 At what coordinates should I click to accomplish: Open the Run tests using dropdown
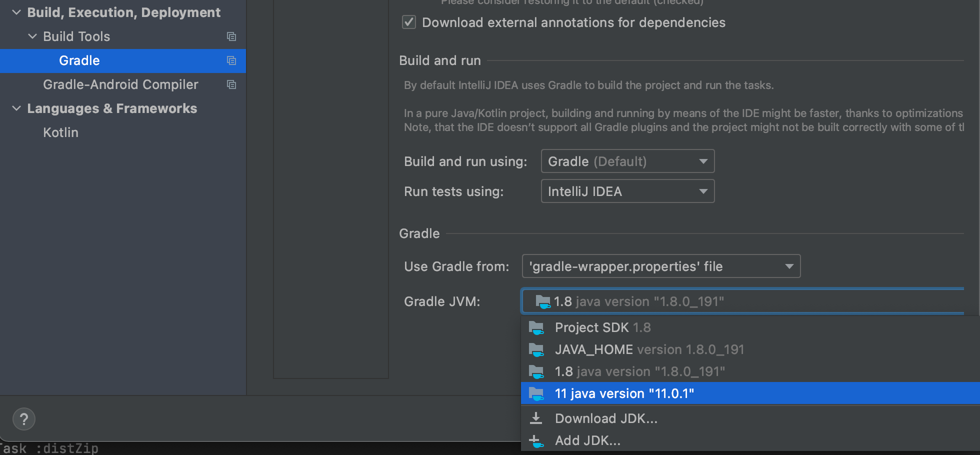[627, 191]
